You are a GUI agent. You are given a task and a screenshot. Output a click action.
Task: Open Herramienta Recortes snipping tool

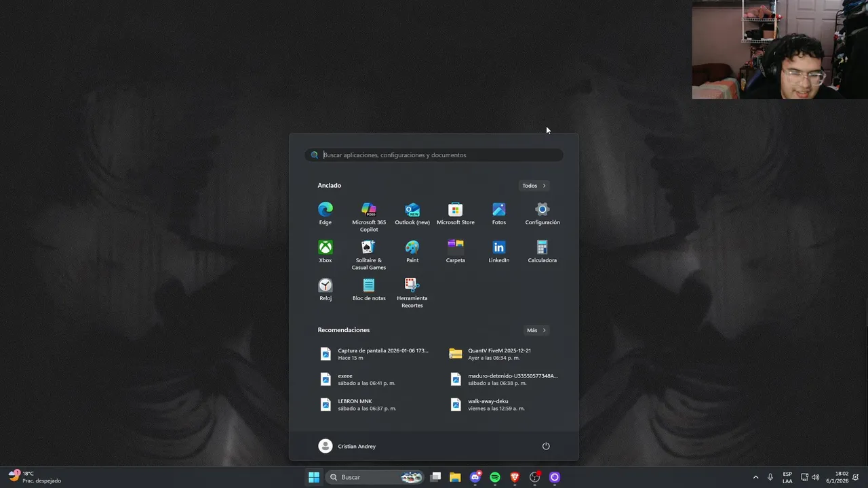[412, 293]
